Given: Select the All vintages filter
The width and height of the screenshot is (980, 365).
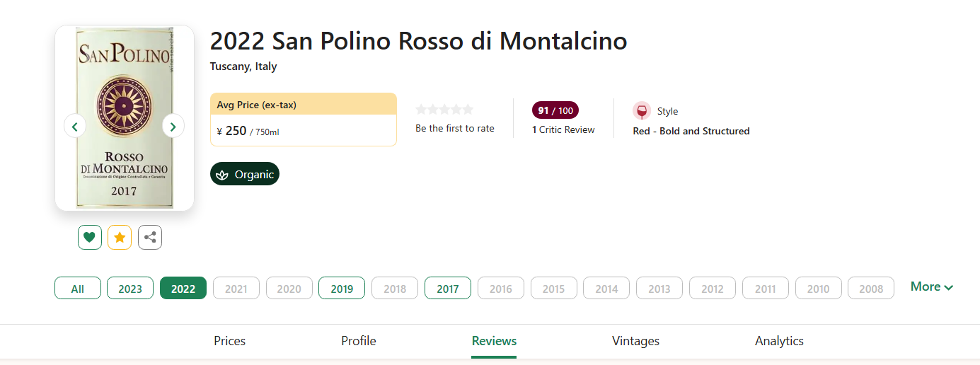Looking at the screenshot, I should (x=78, y=288).
